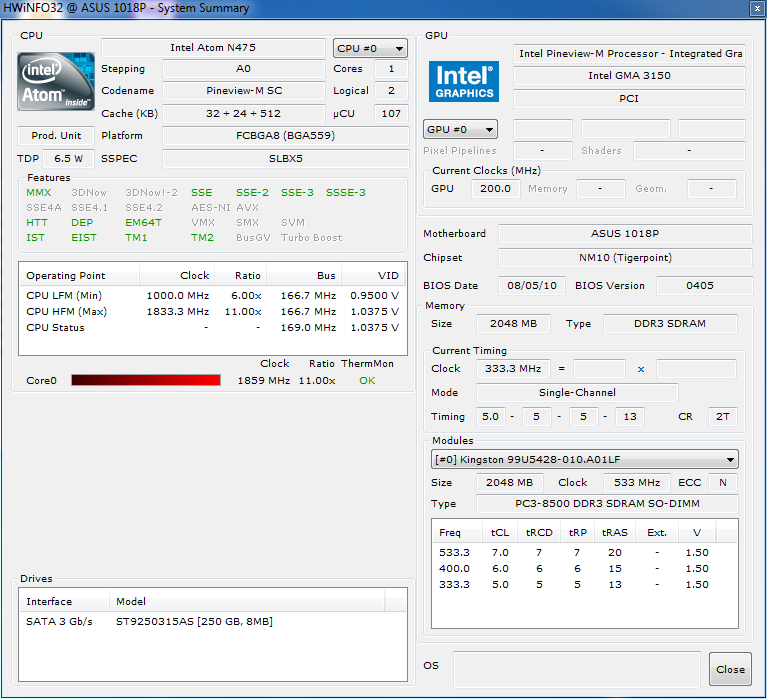The image size is (767, 699).
Task: Click the Close button
Action: (x=730, y=669)
